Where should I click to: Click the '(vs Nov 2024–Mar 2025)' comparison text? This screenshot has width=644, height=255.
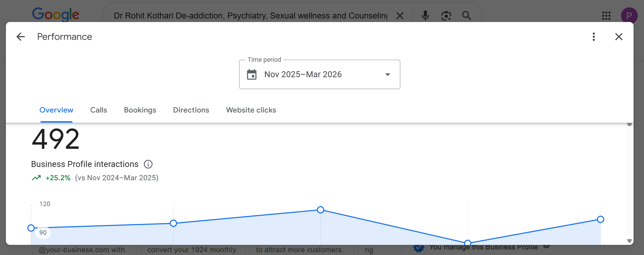[x=117, y=178]
